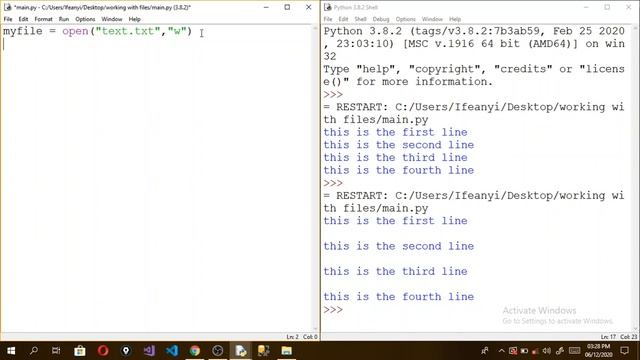Click "myfile" in the code line
Screen dimensions: 640x360
(23, 31)
